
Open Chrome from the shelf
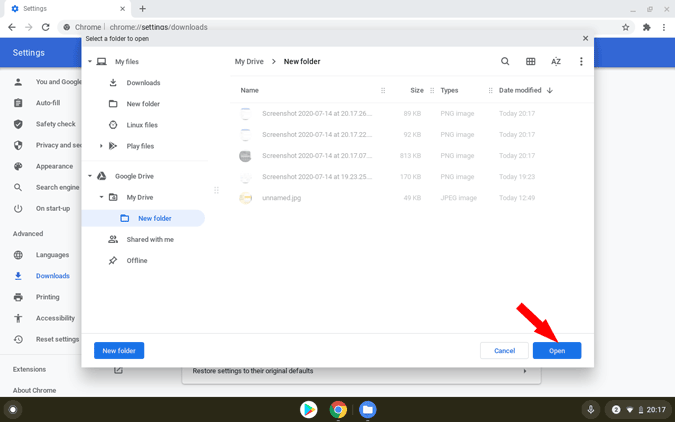click(x=338, y=410)
